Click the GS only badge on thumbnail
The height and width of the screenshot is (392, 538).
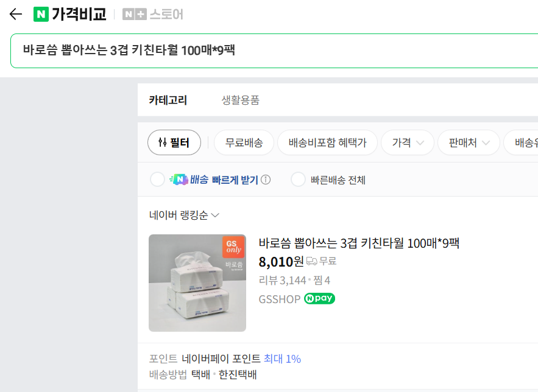233,246
